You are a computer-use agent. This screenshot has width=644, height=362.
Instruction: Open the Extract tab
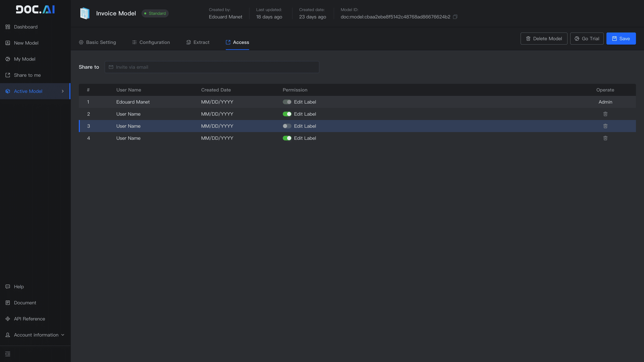(x=198, y=42)
